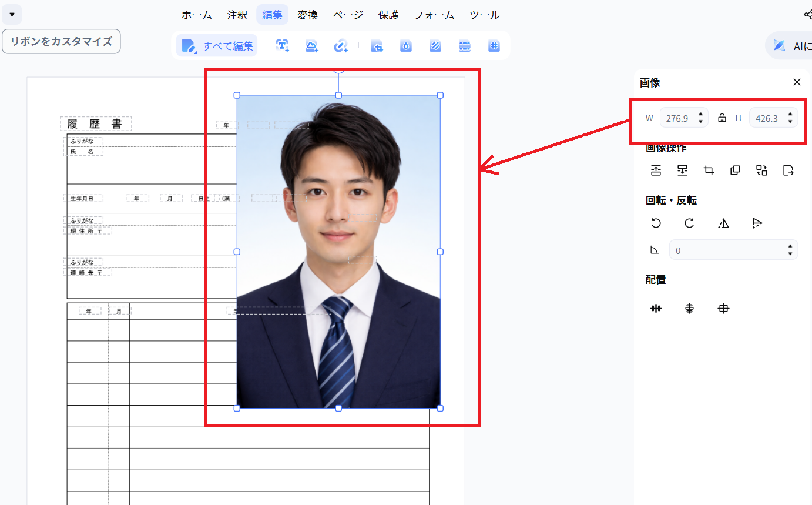Open the watermark tool in toolbar
812x505 pixels.
tap(406, 46)
